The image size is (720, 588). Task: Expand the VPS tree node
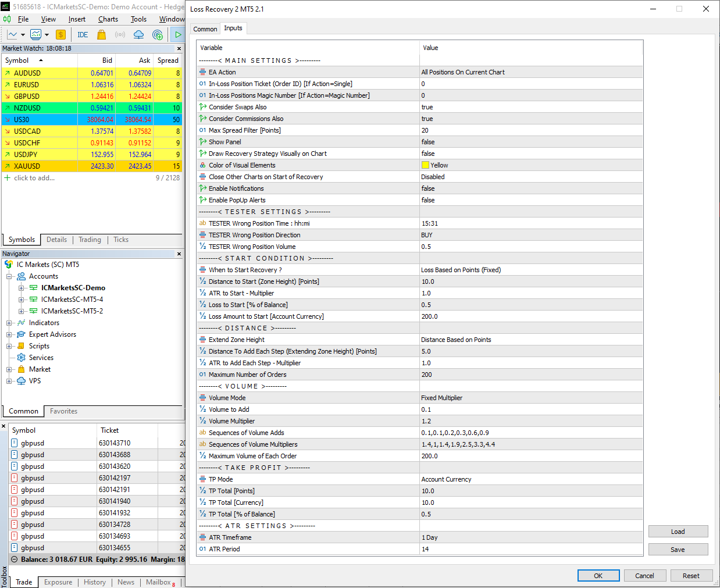(9, 381)
